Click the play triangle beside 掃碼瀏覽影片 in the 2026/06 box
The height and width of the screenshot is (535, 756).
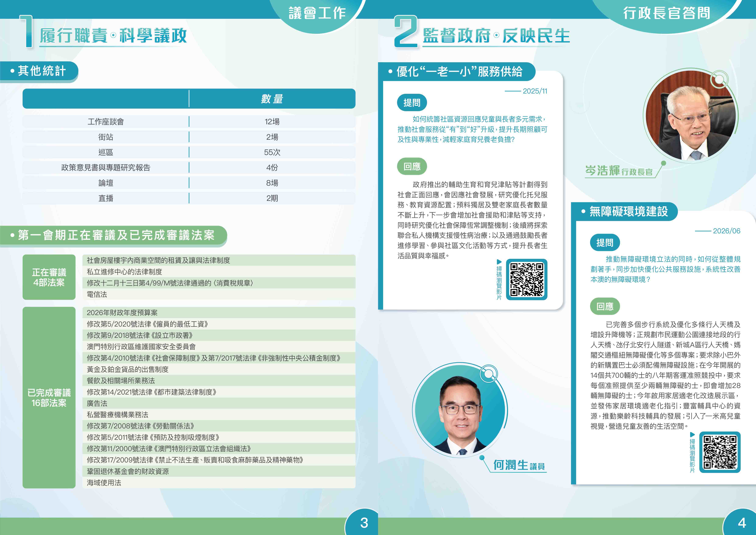tap(692, 434)
